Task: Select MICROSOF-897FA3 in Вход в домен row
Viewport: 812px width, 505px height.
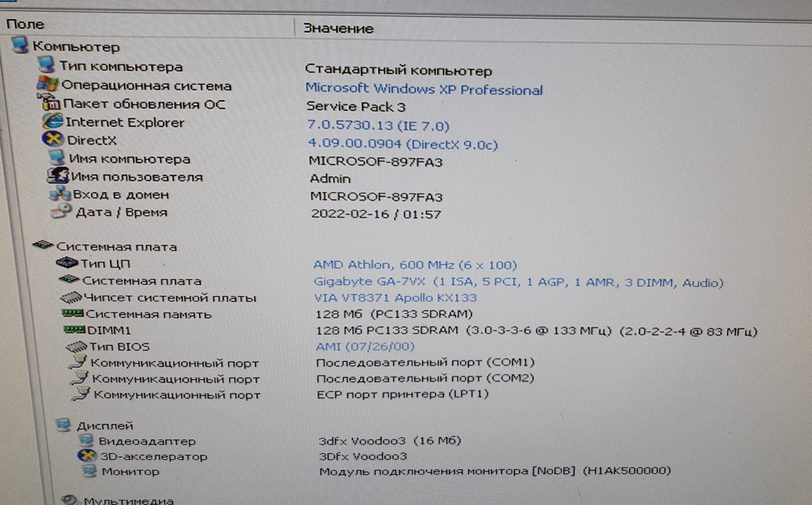Action: 376,196
